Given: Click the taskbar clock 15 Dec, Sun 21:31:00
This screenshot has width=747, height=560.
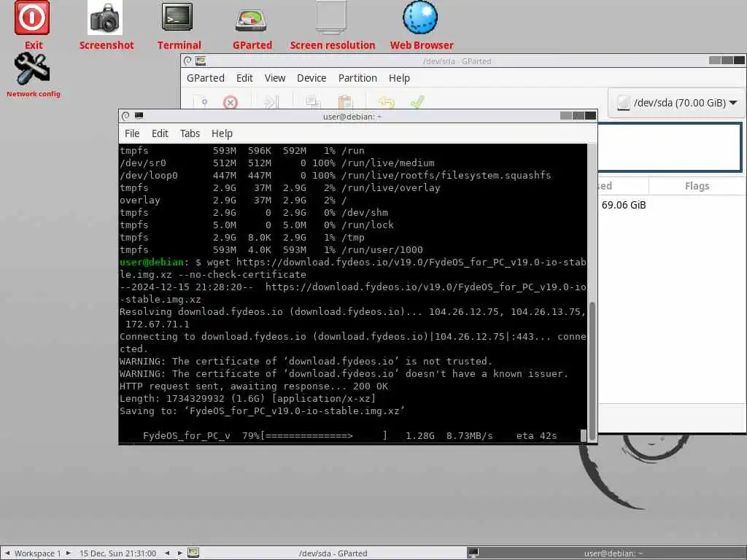Looking at the screenshot, I should pyautogui.click(x=117, y=553).
